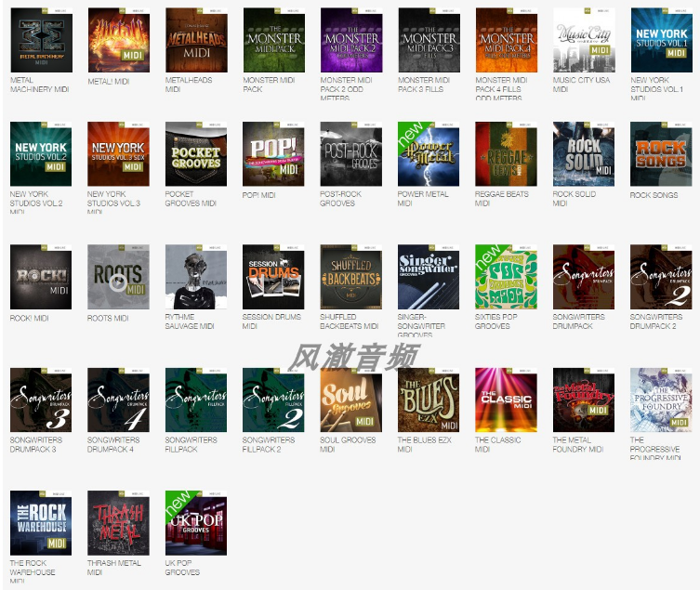Screen dimensions: 700x590
Task: Select the Music City USA MIDI cover
Action: [x=584, y=40]
